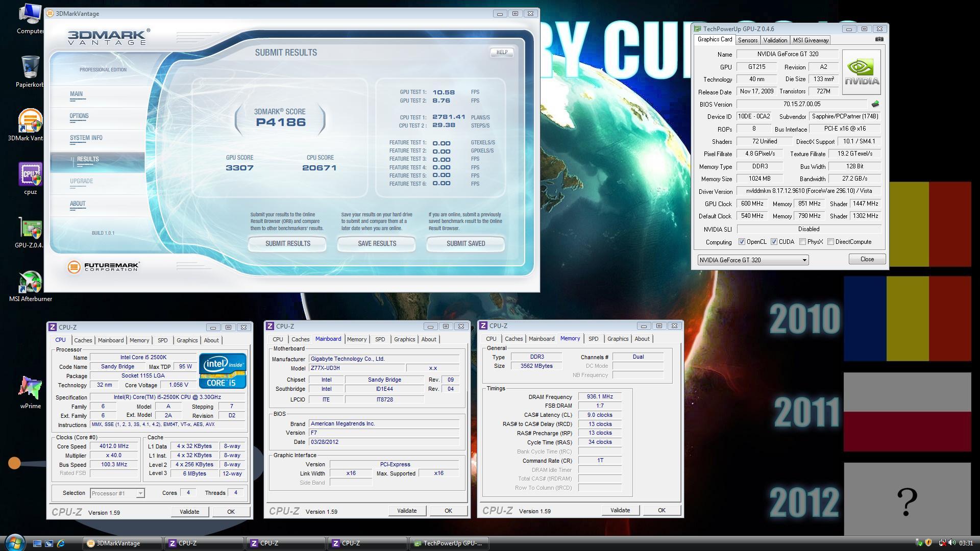Click the SAVE RESULTS button
This screenshot has width=980, height=551.
coord(377,243)
